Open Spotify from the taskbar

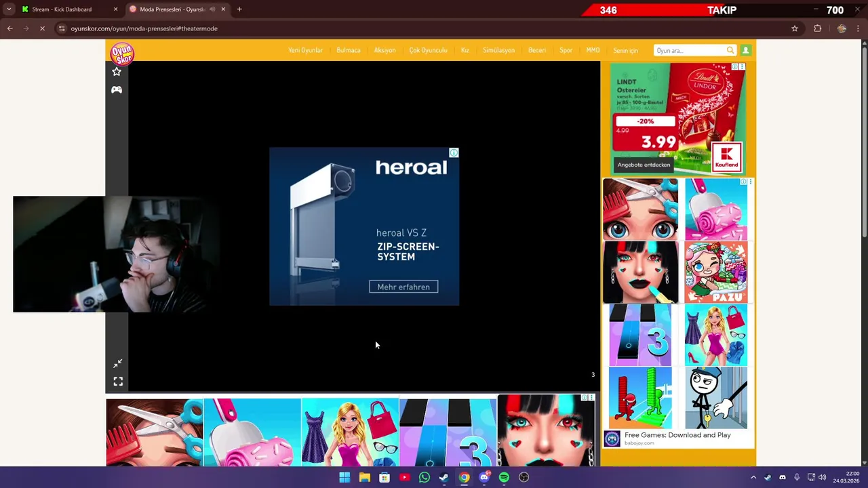[x=504, y=477]
